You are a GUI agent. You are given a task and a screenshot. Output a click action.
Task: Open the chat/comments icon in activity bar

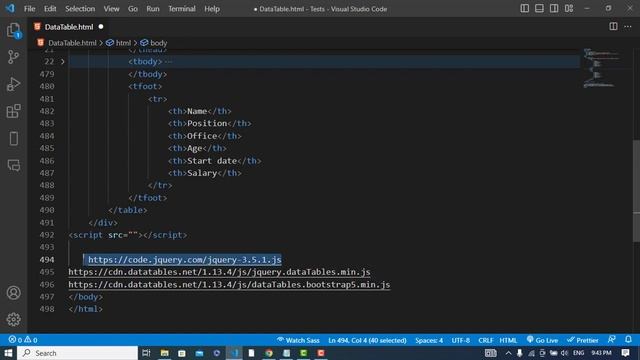pos(13,165)
